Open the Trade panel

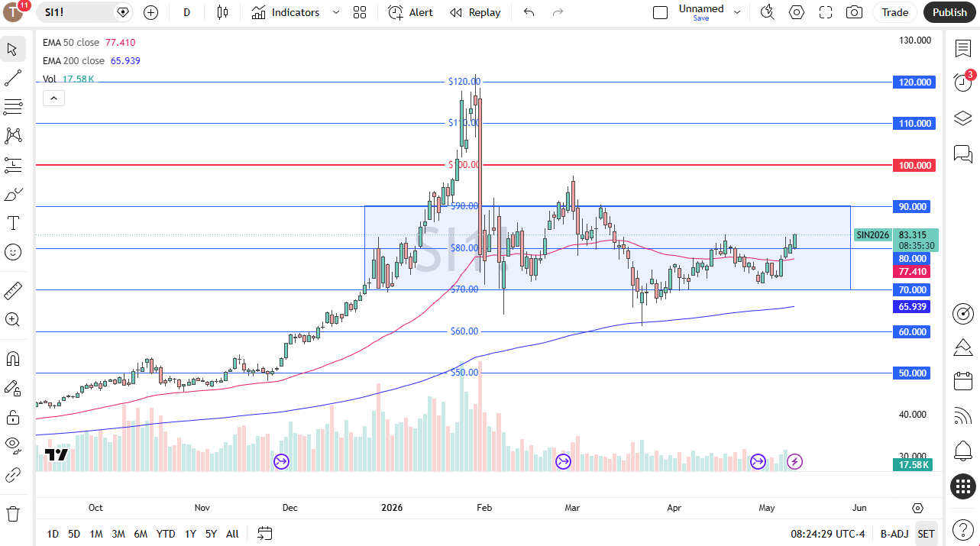pos(895,12)
